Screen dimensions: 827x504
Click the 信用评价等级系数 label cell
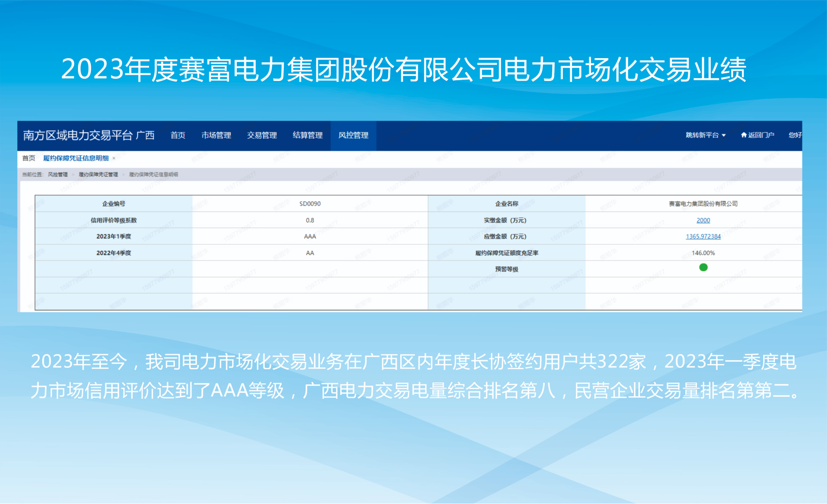click(114, 220)
